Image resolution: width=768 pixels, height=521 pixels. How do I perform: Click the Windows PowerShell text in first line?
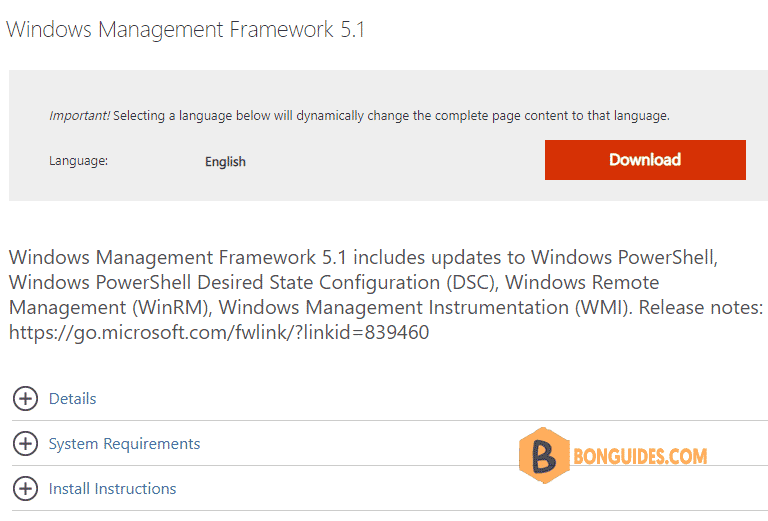pyautogui.click(x=624, y=258)
